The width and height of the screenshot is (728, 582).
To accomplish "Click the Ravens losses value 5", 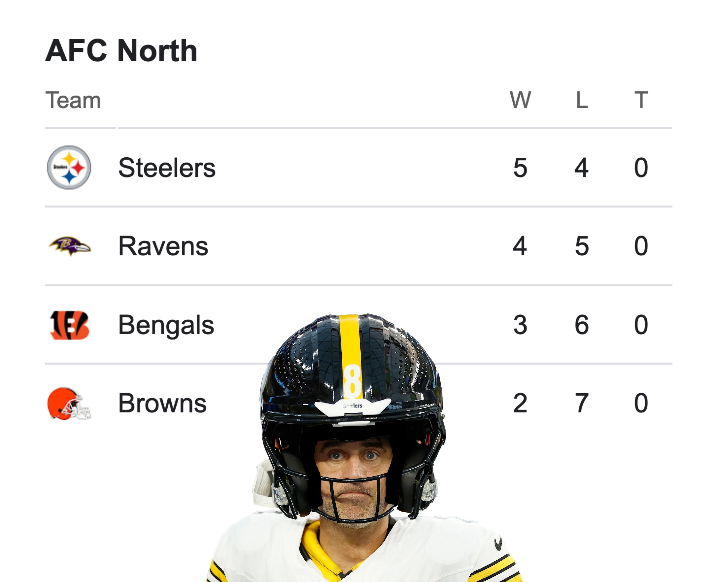I will (x=582, y=246).
